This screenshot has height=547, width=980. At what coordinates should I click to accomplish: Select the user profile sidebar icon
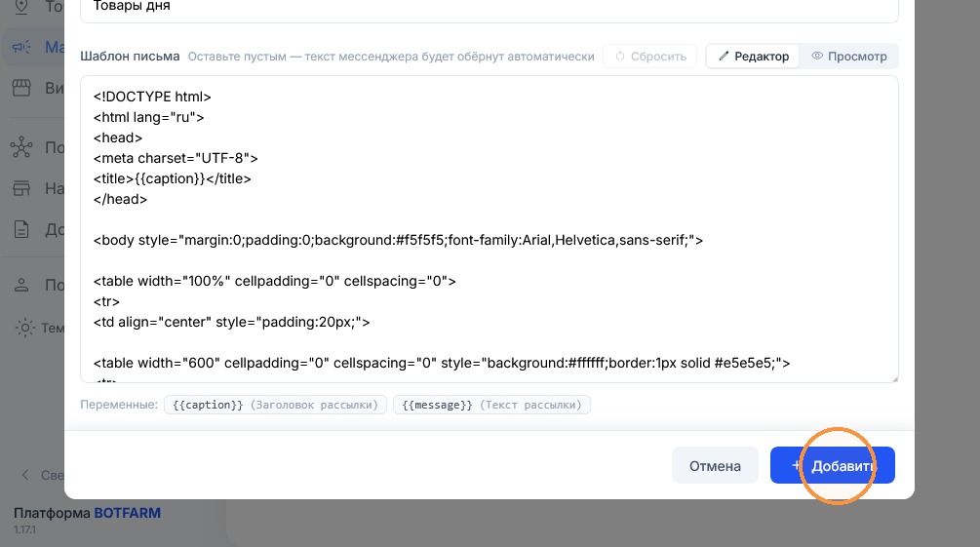(21, 285)
